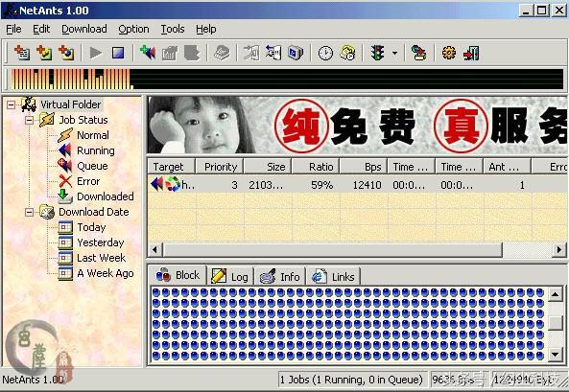Switch to the Log tab
Image resolution: width=569 pixels, height=392 pixels.
click(230, 277)
